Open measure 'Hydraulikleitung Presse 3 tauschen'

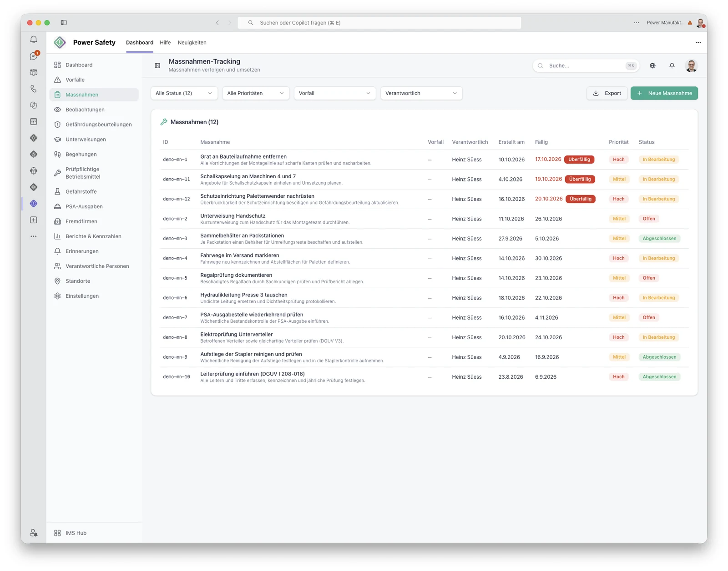coord(244,295)
